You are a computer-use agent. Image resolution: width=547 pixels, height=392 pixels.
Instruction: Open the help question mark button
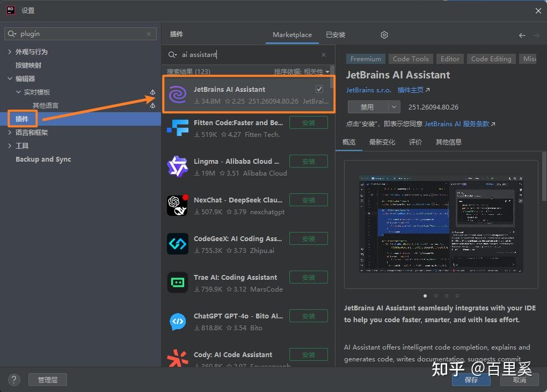point(14,380)
